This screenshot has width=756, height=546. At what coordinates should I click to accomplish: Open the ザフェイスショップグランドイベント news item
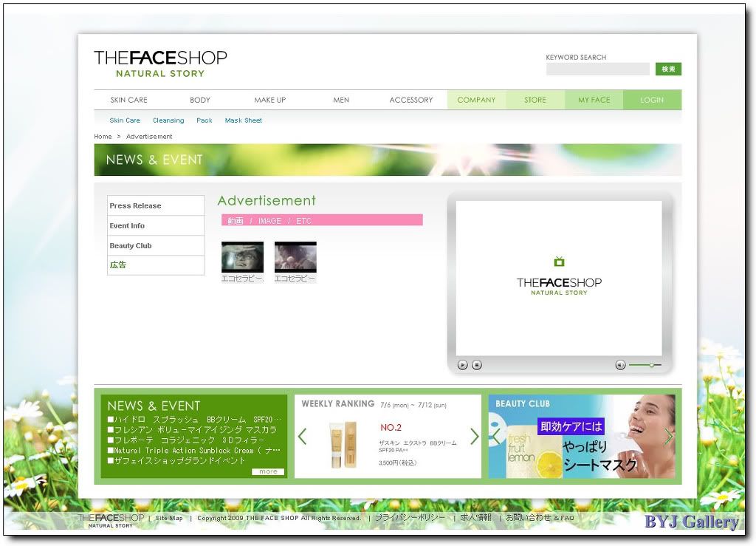point(176,460)
